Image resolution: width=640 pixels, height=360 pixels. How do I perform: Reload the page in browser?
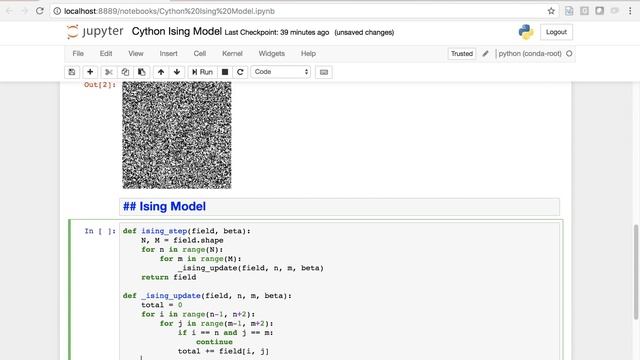40,11
